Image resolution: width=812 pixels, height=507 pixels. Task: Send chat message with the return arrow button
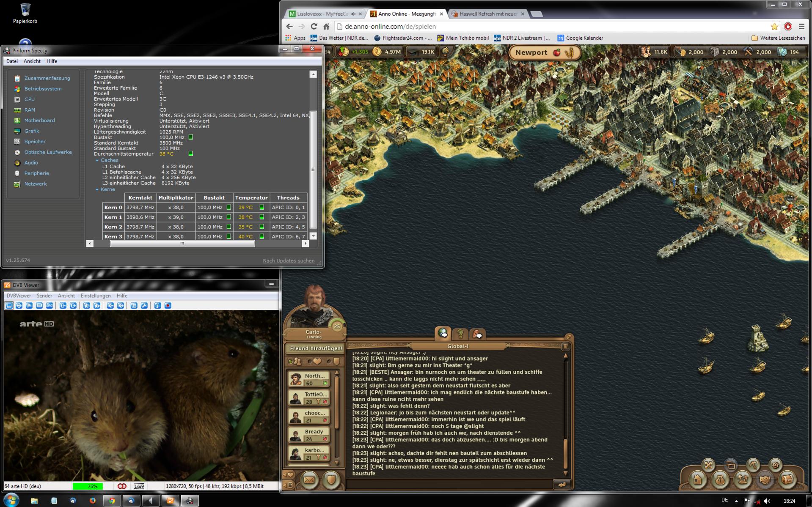click(x=562, y=485)
